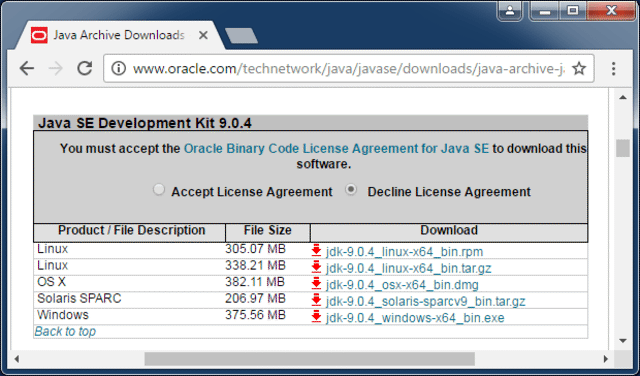
Task: Maximize the Chrome window
Action: pyautogui.click(x=573, y=11)
